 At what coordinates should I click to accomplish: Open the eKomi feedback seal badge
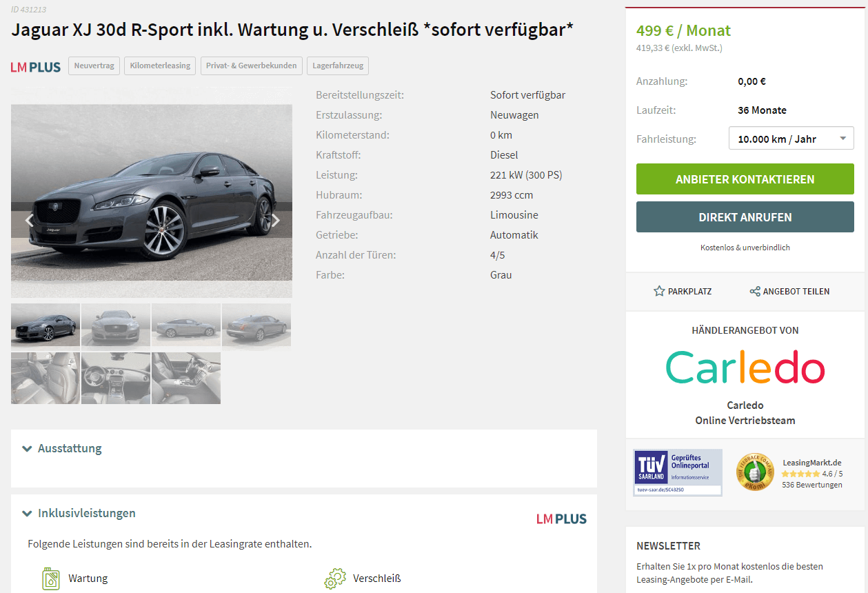pyautogui.click(x=755, y=472)
